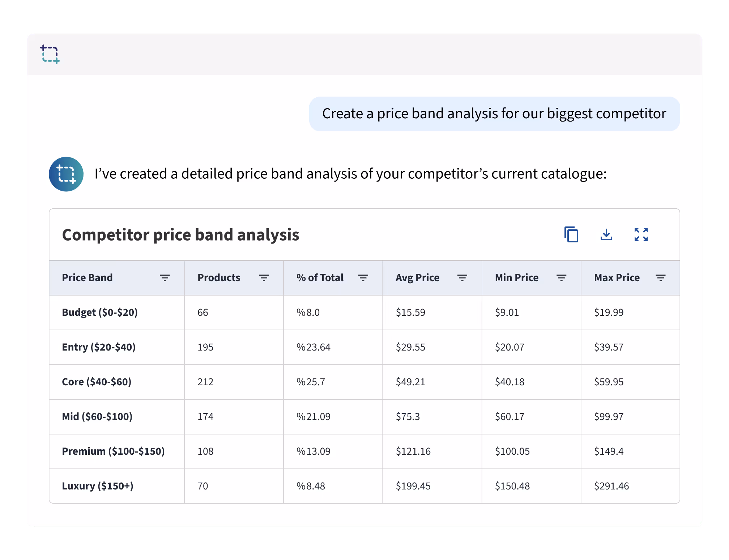The width and height of the screenshot is (729, 560).
Task: Download the competitor price band table
Action: pos(606,234)
